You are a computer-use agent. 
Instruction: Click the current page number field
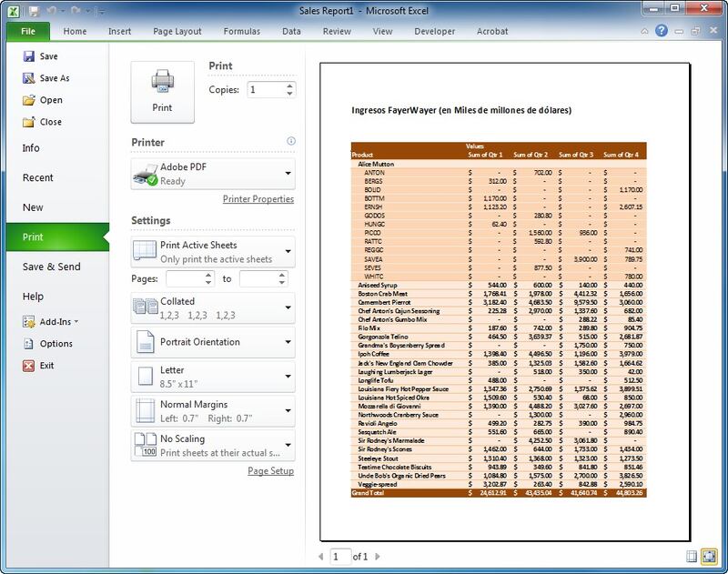pos(339,556)
